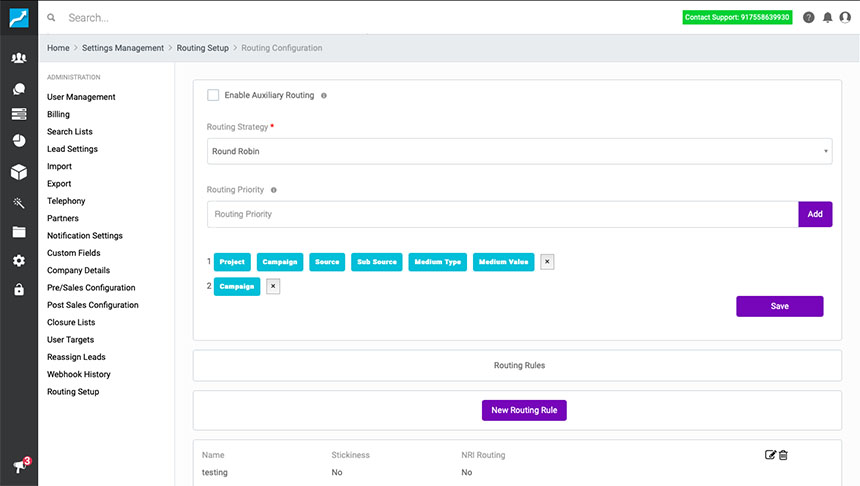This screenshot has height=486, width=860.
Task: Click info icon beside Enable Auxiliary Routing
Action: 324,95
